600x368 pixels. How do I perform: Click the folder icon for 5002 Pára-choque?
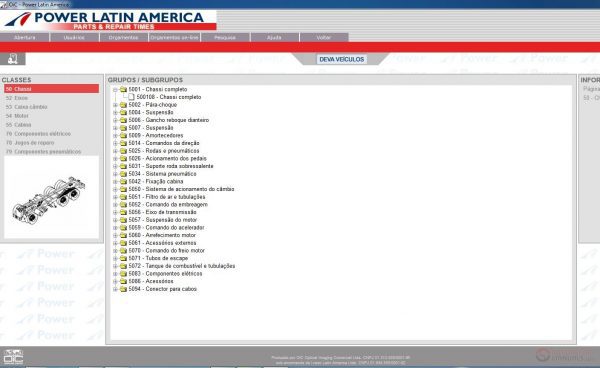123,105
